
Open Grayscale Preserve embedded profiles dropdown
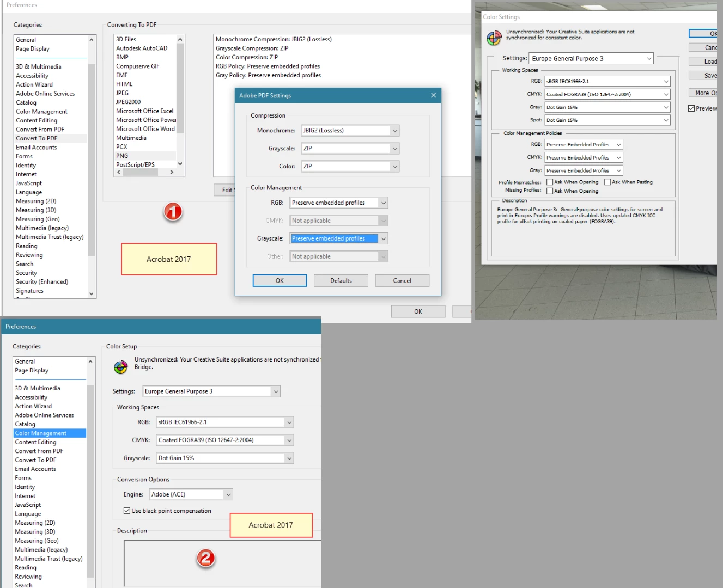click(x=339, y=238)
